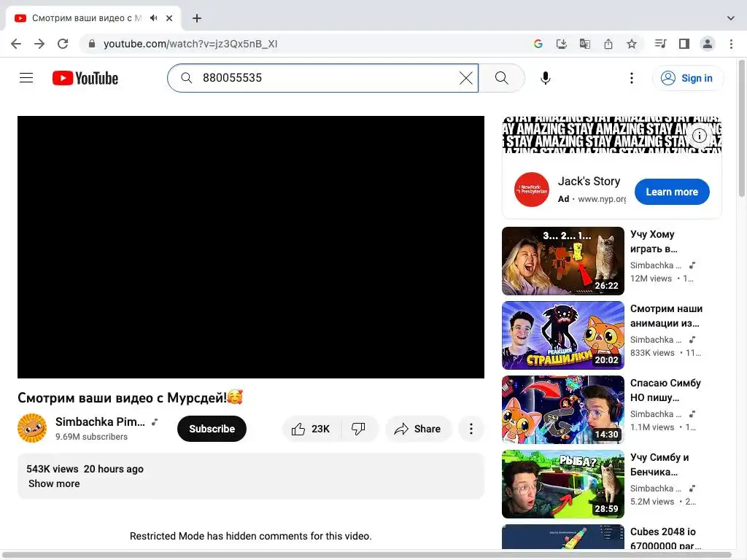This screenshot has height=560, width=747.
Task: Go forward in browser history
Action: pos(39,44)
